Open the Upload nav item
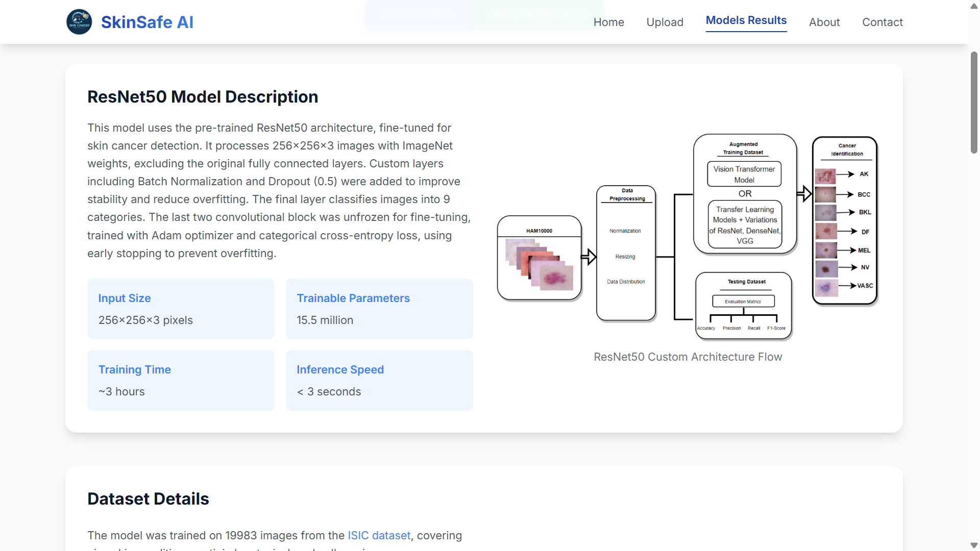The image size is (980, 551). (665, 22)
